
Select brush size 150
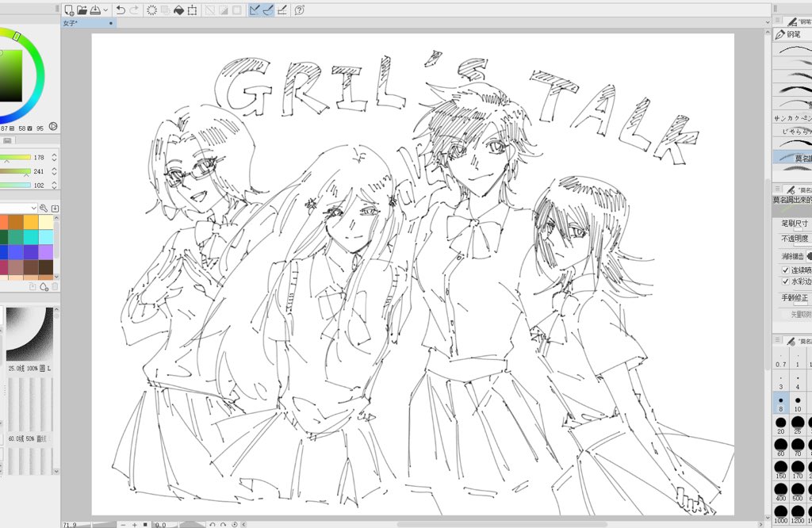(x=781, y=469)
